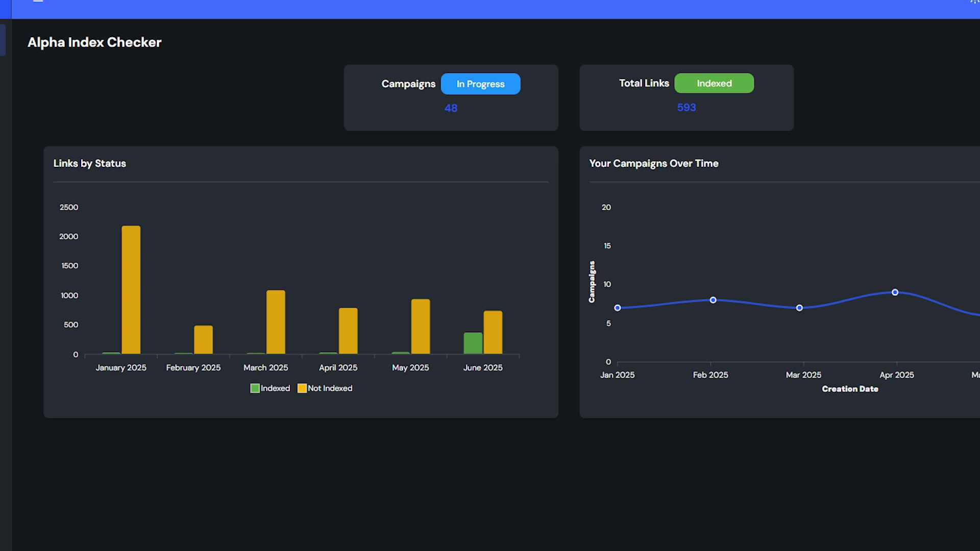980x551 pixels.
Task: Select June 2025 green Indexed bar
Action: point(473,343)
